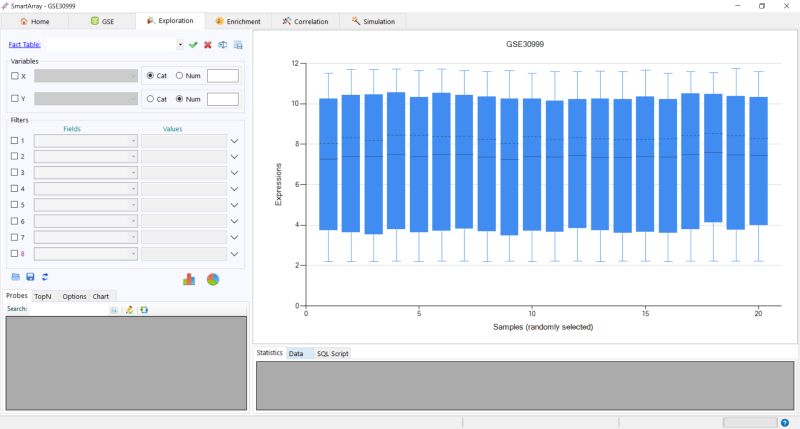Check filter 5 checkbox

(15, 205)
